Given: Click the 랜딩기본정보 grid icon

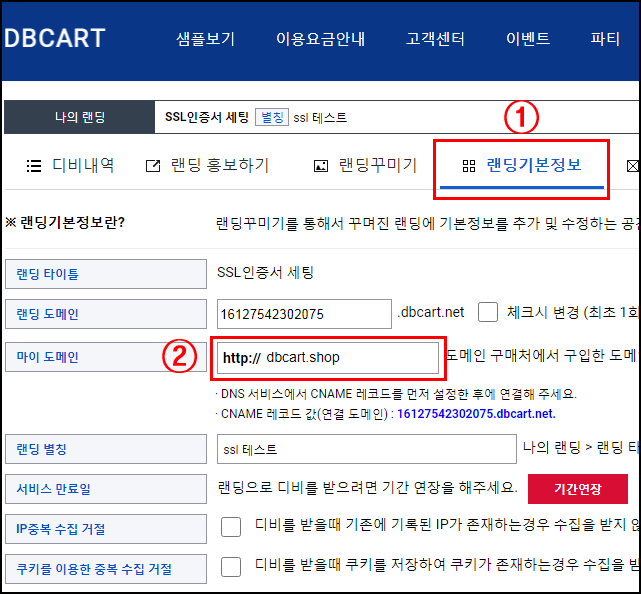Looking at the screenshot, I should tap(468, 166).
